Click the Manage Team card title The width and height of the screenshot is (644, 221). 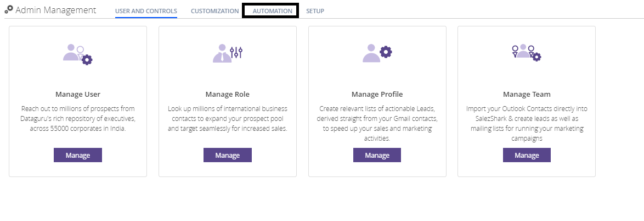point(527,94)
